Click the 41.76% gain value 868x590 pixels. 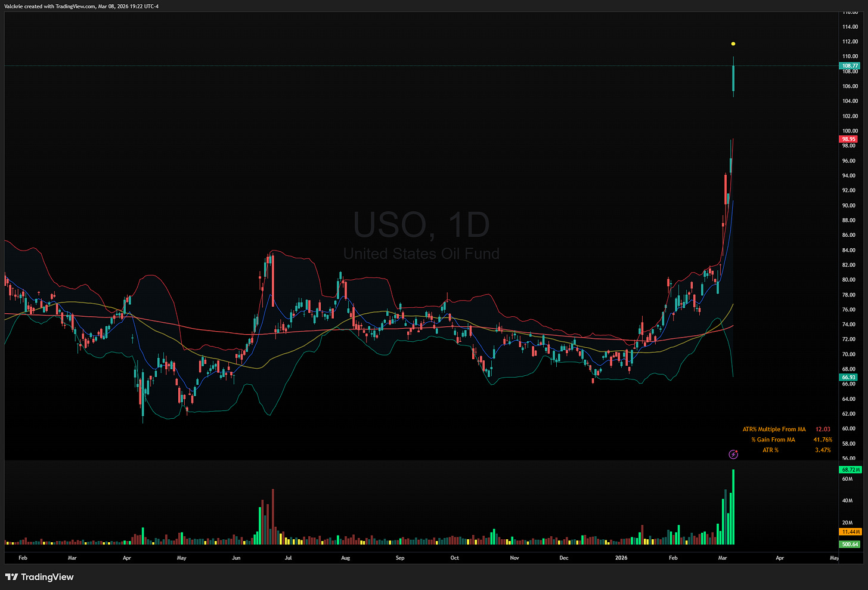click(823, 440)
